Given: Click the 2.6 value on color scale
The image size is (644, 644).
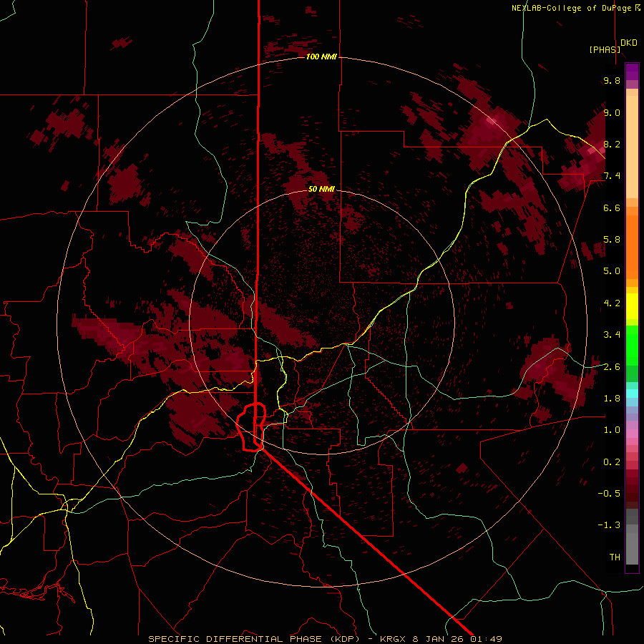Looking at the screenshot, I should (612, 366).
